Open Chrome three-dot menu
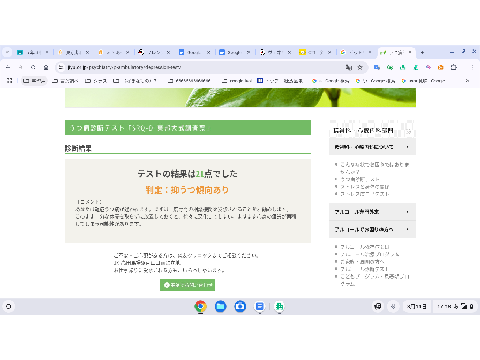Image resolution: width=480 pixels, height=360 pixels. pyautogui.click(x=472, y=67)
